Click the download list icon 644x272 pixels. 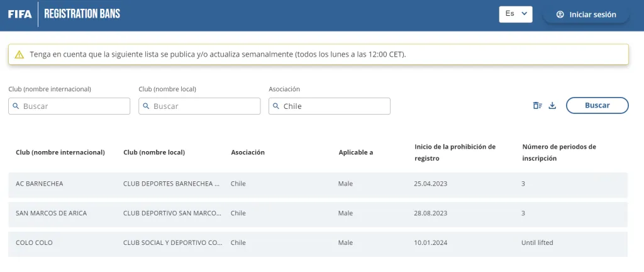point(552,106)
